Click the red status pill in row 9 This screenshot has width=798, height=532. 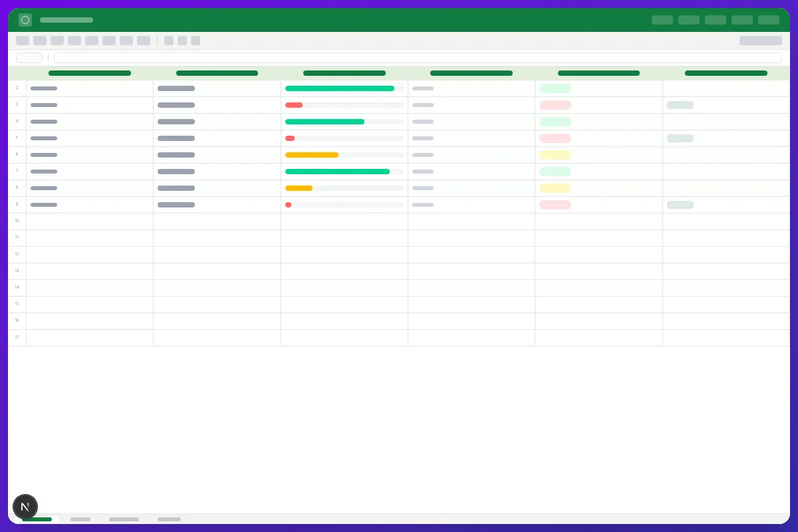555,205
